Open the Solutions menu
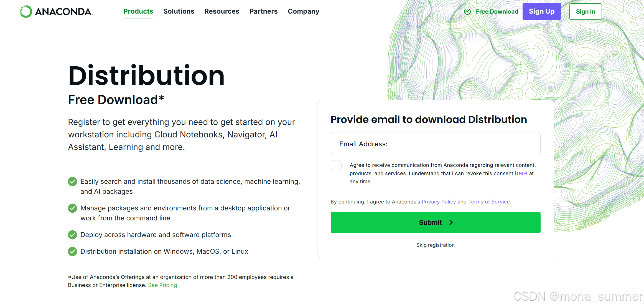The height and width of the screenshot is (307, 644). pos(179,11)
